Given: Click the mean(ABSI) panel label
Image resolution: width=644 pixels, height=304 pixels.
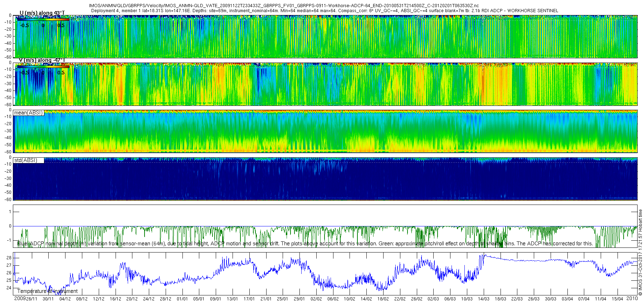Looking at the screenshot, I should point(28,113).
